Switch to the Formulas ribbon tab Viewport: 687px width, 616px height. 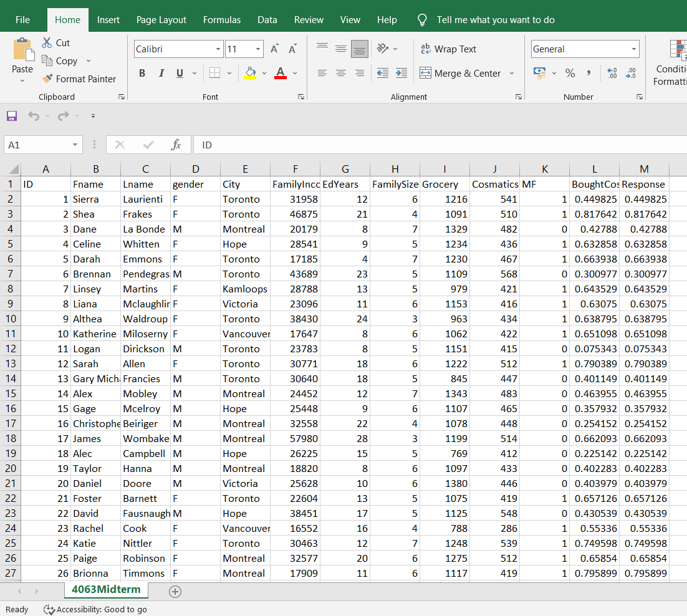coord(222,19)
